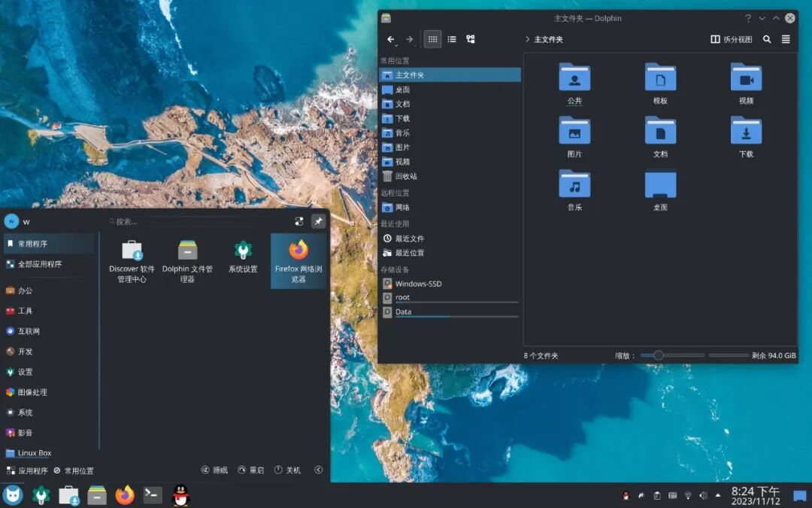Open the tree column view in Dolphin
Screen dimensions: 812x508
(470, 39)
